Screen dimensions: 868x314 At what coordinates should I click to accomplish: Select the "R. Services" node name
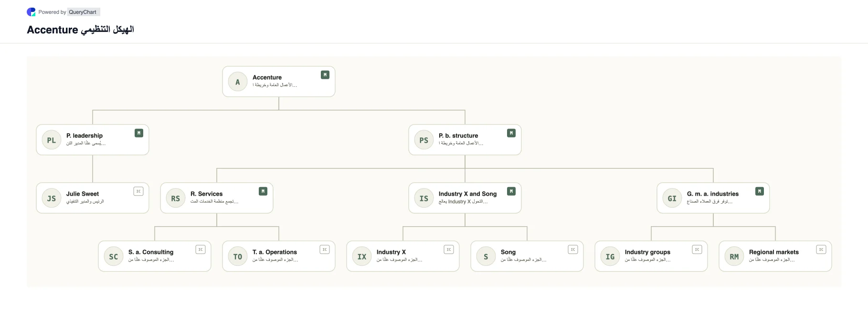pos(207,194)
